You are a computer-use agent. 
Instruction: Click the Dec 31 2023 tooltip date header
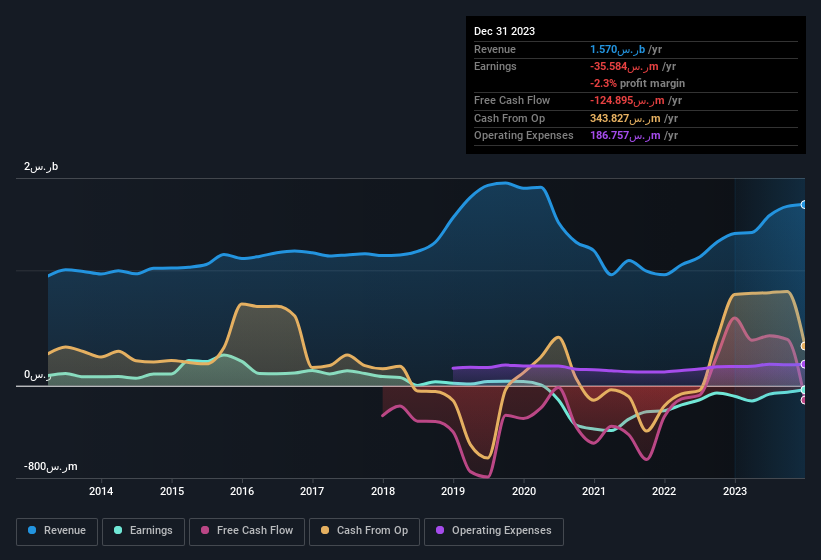[x=505, y=31]
